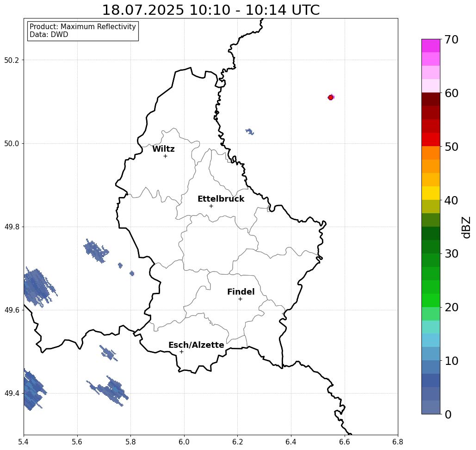This screenshot has width=476, height=450.
Task: Click the 5.4 longitude axis label
Action: (24, 442)
